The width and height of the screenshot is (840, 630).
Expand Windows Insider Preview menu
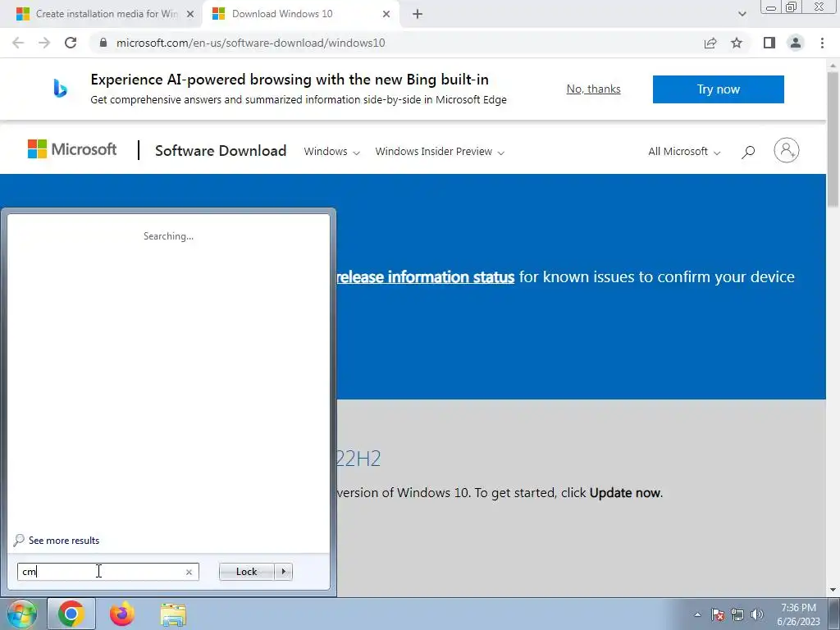tap(440, 152)
